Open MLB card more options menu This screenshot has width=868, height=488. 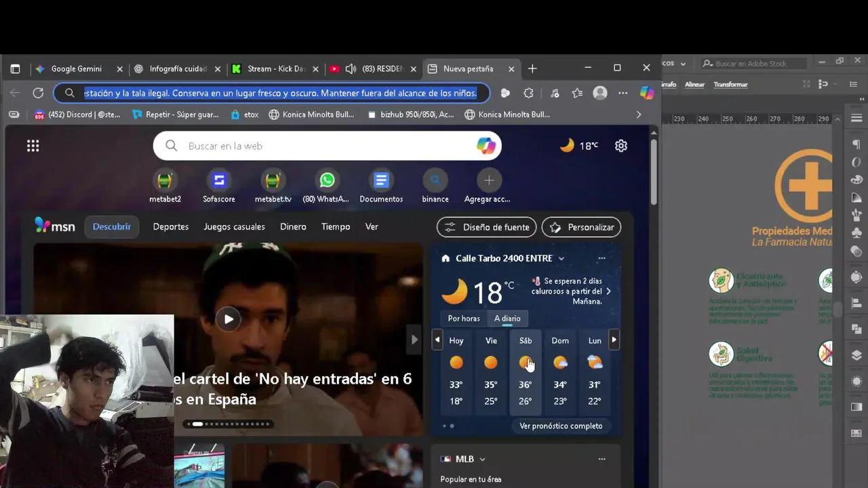(x=601, y=459)
